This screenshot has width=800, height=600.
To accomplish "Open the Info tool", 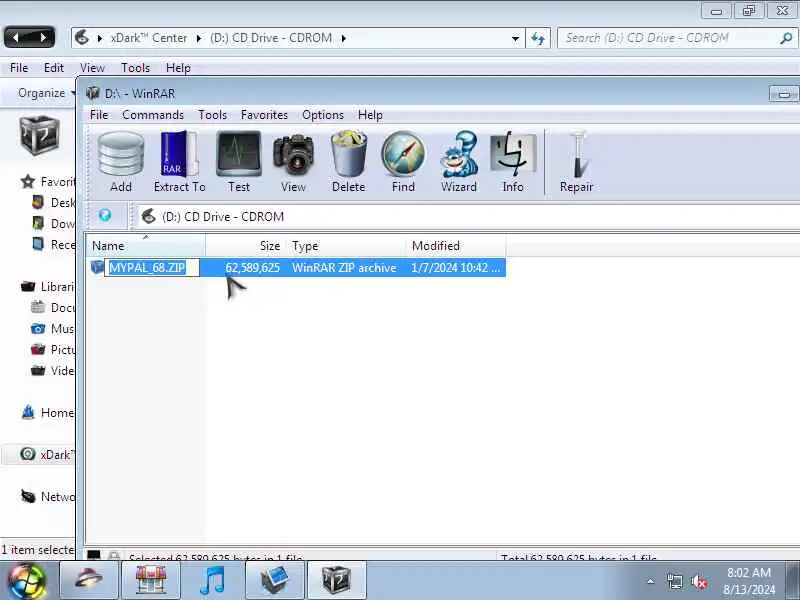I will [513, 162].
